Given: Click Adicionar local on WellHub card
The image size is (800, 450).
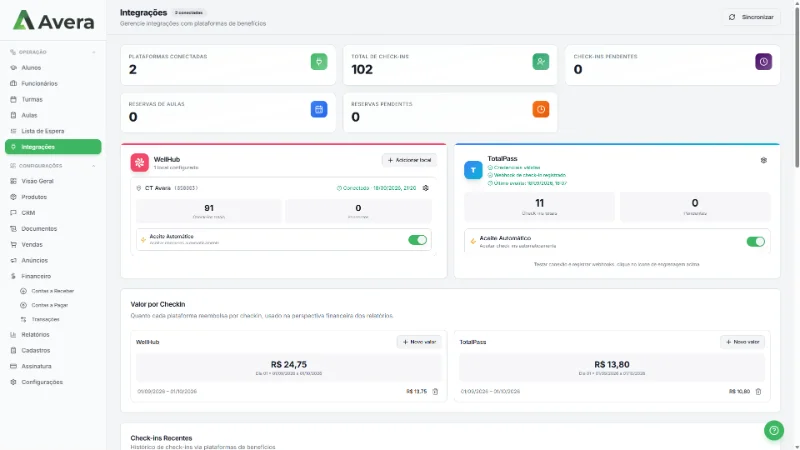Looking at the screenshot, I should 409,160.
